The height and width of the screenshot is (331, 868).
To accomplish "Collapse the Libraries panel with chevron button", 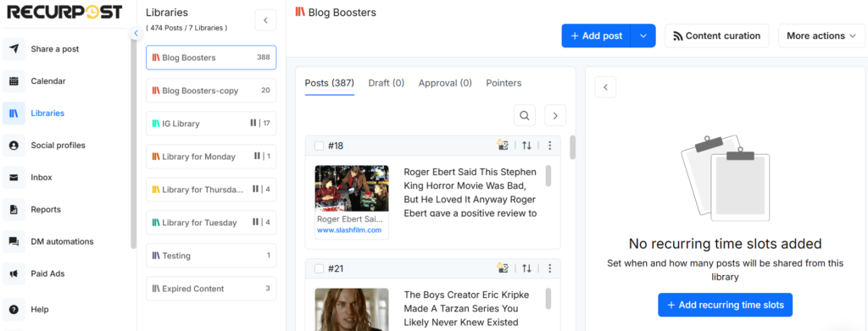I will coord(265,20).
